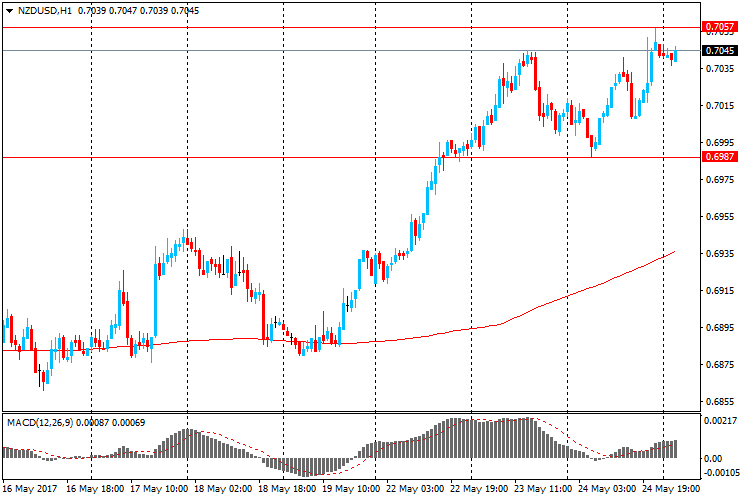Click the 16 May 2017 date label

coord(30,489)
